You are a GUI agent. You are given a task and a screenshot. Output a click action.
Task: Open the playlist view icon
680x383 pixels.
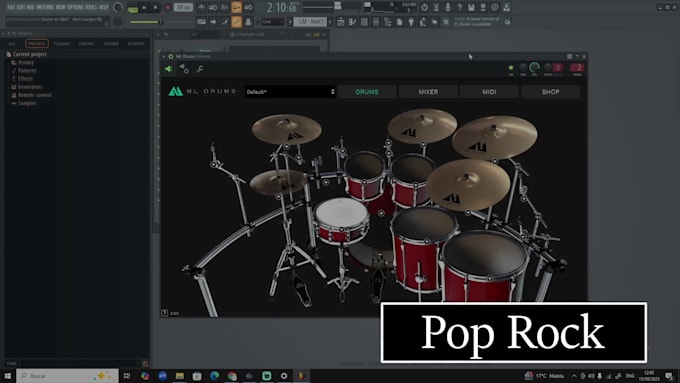[x=341, y=22]
